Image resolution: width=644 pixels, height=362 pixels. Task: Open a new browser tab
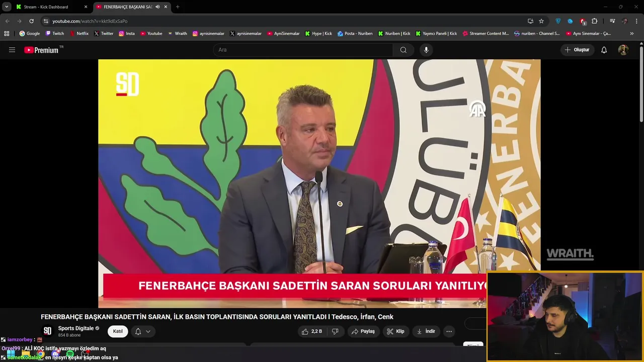pos(178,7)
